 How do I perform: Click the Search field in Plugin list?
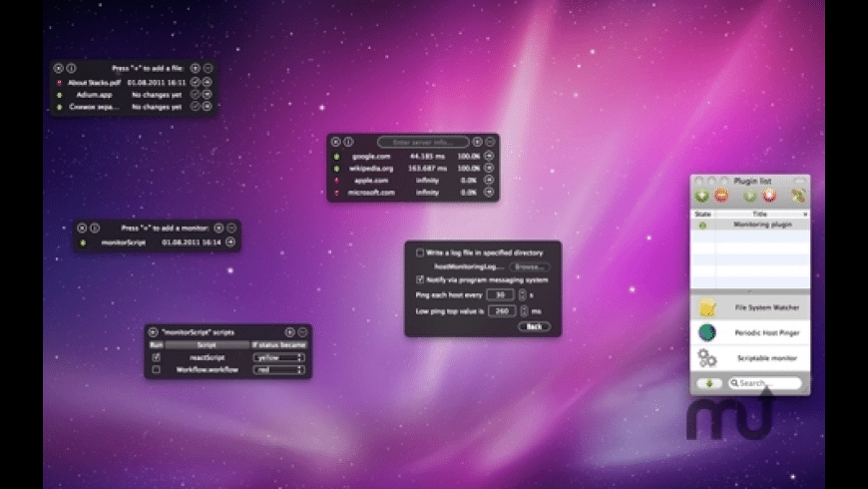764,383
